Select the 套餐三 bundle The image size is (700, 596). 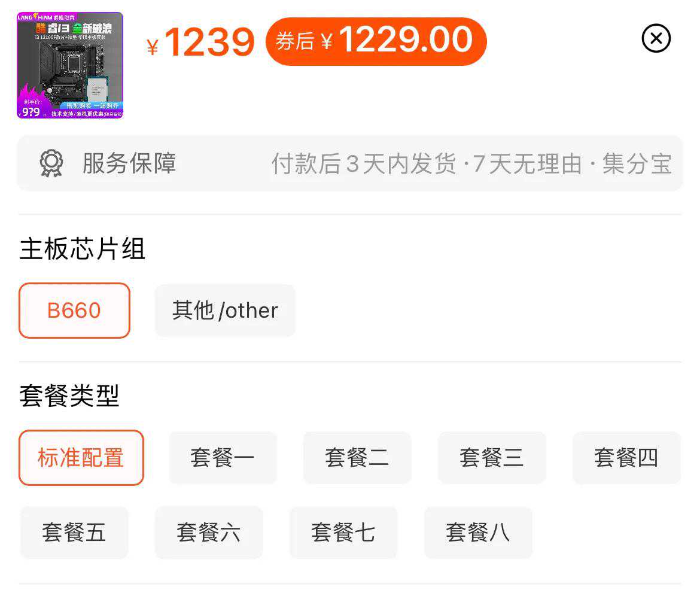tap(492, 458)
